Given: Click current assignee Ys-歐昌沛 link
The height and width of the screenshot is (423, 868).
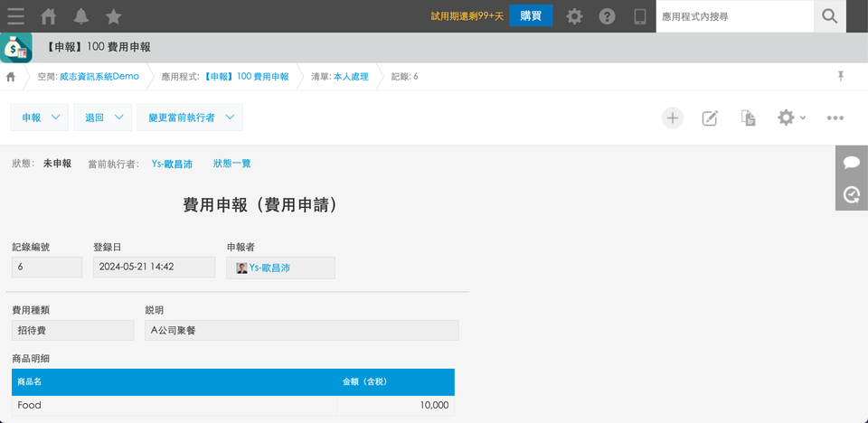Looking at the screenshot, I should (x=172, y=164).
